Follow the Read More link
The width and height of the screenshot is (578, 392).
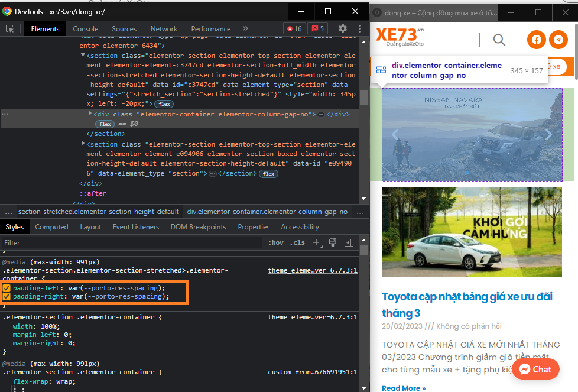point(404,388)
